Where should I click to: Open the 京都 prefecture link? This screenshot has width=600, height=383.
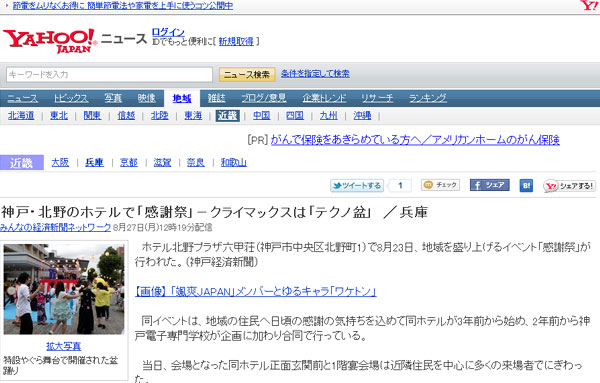tap(129, 163)
